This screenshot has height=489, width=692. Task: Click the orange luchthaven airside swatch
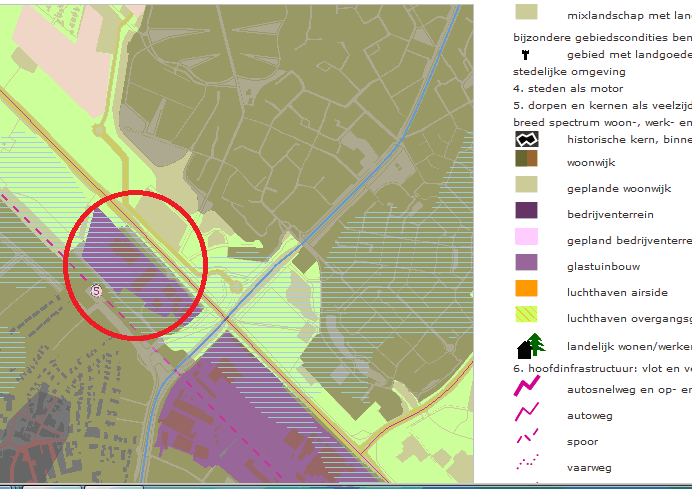(x=526, y=288)
